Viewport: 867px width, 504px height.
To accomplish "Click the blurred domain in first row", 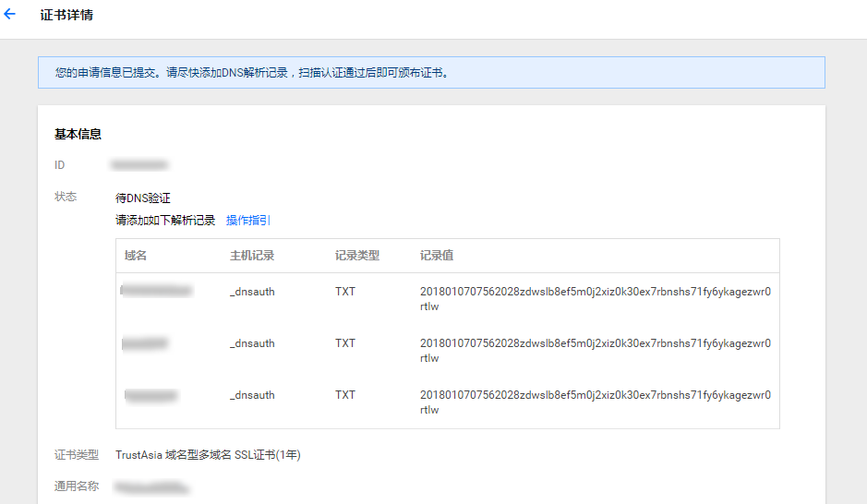I will click(157, 292).
